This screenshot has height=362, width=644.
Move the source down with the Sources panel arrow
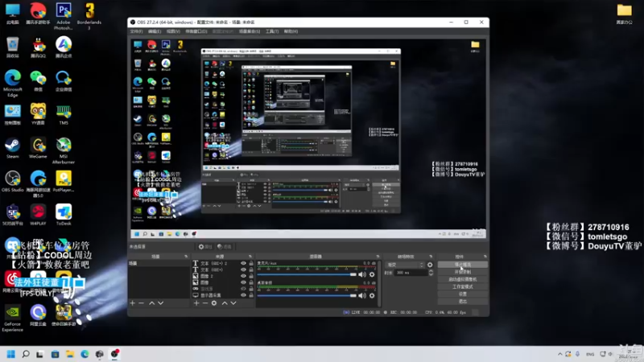click(233, 303)
